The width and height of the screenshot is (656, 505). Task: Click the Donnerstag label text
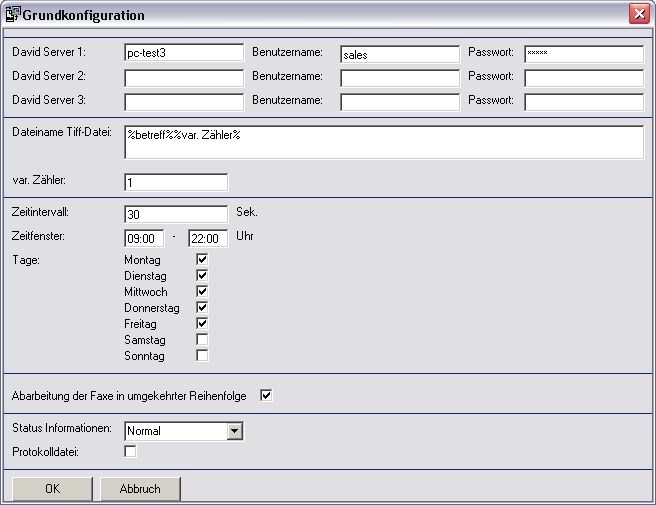click(x=152, y=308)
